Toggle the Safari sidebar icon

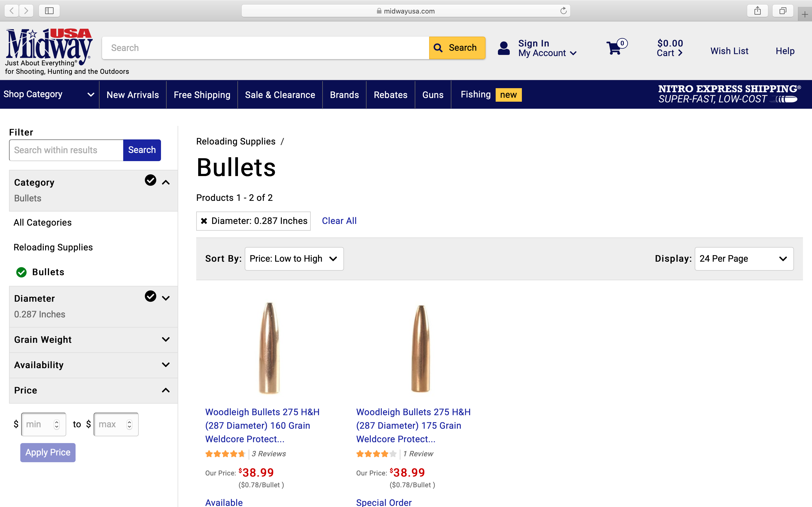pyautogui.click(x=49, y=11)
